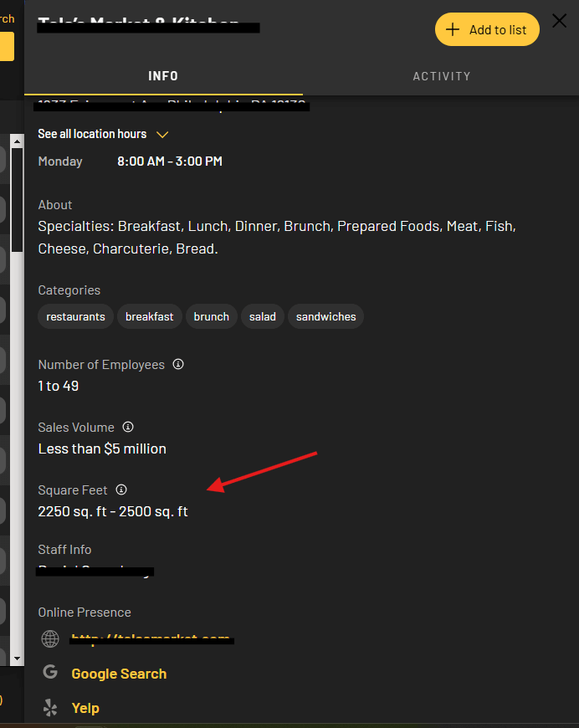Open the Yelp link
579x728 pixels.
[85, 708]
